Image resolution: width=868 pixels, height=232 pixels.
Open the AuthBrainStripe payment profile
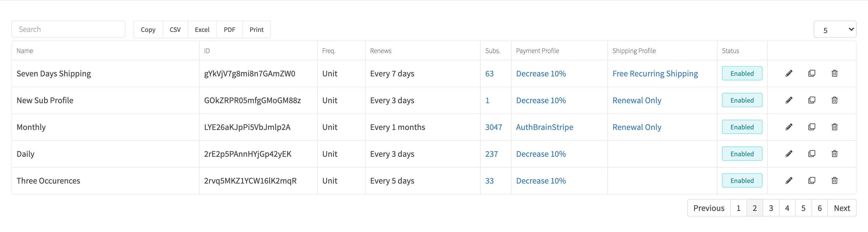coord(545,127)
